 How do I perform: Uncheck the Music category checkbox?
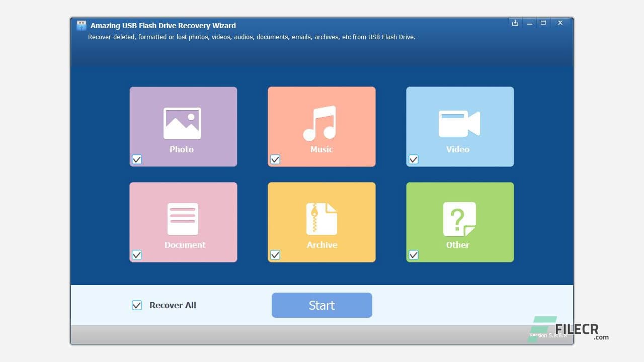click(x=275, y=159)
